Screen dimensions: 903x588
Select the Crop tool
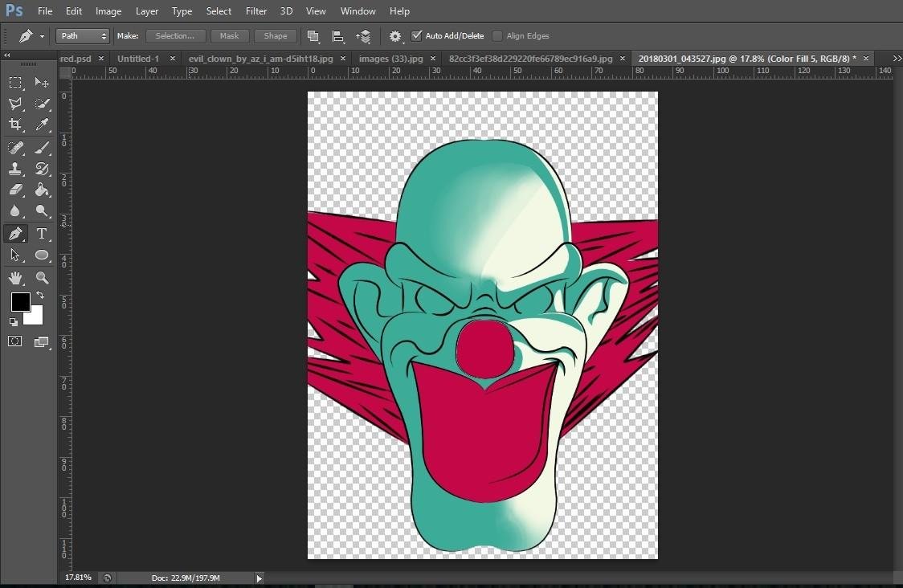(15, 125)
